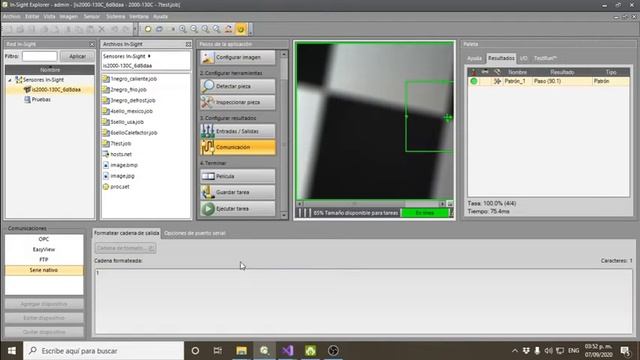Screen dimensions: 640x360
Task: Open the Entradas / Salidas step
Action: [x=238, y=131]
